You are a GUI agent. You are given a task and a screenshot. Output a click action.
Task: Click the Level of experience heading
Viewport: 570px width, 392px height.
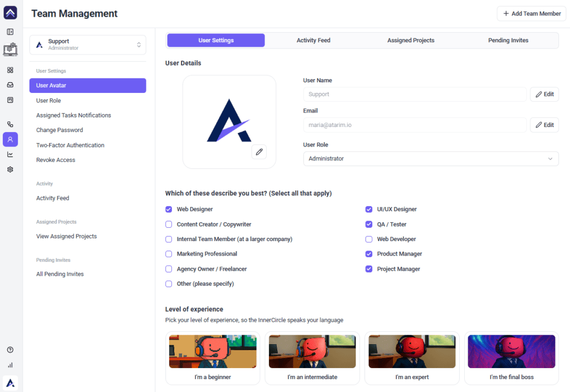[194, 310]
